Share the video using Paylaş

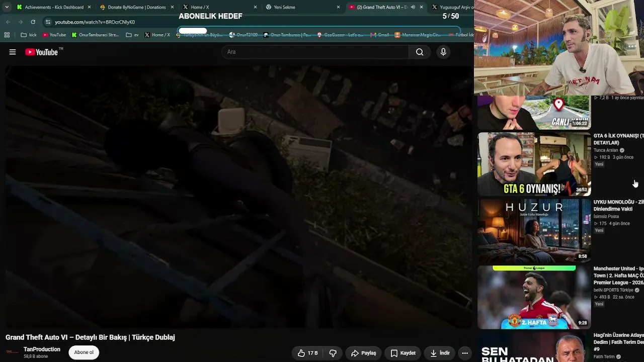[363, 353]
